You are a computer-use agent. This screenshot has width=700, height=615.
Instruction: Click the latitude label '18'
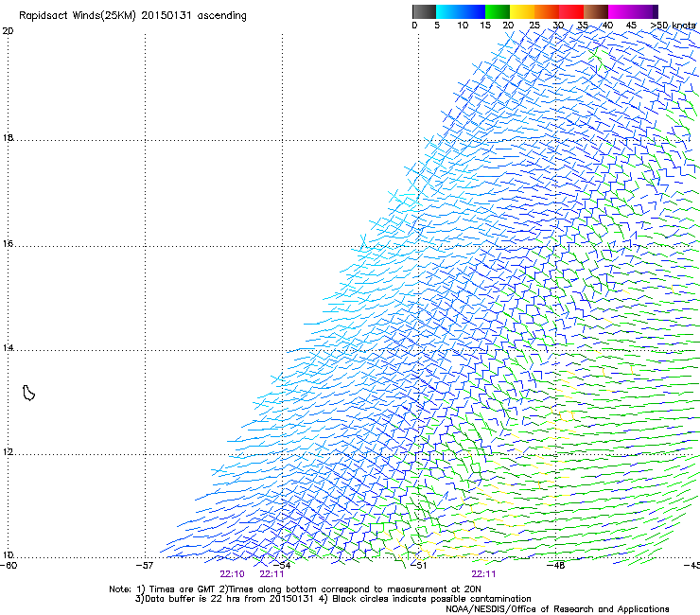pos(8,138)
